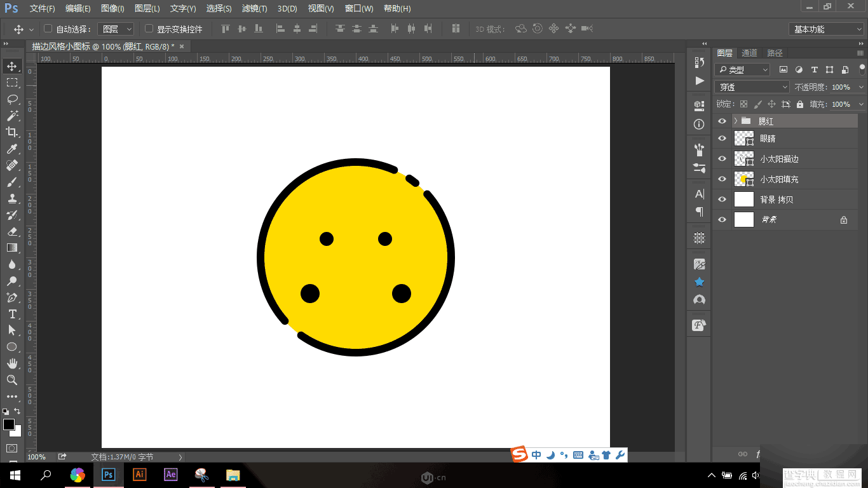The image size is (868, 488).
Task: Select the Path Selection tool
Action: [12, 330]
